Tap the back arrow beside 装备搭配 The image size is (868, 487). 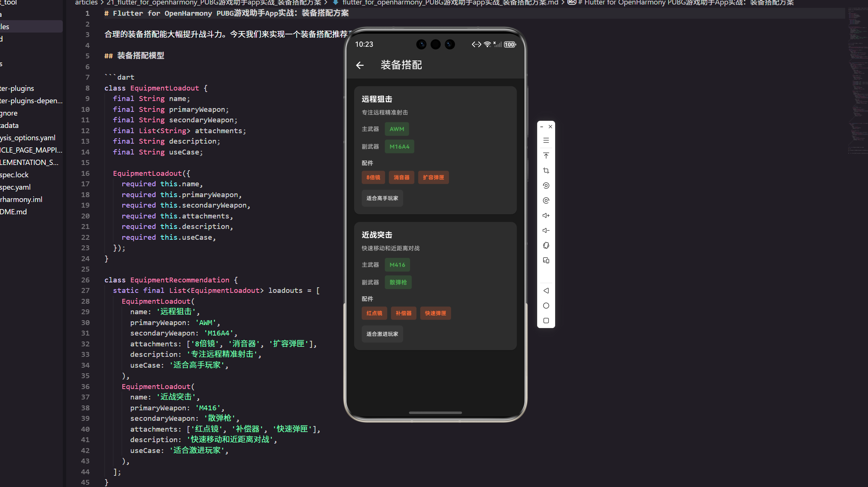coord(360,65)
